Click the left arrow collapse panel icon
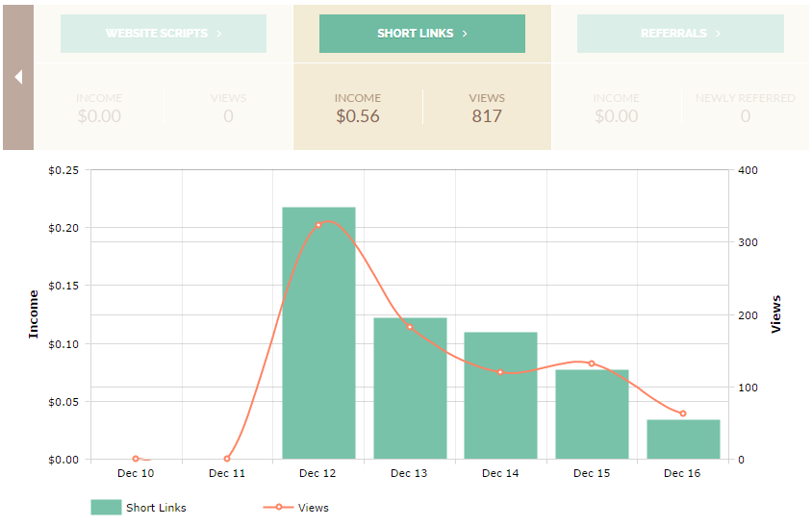The width and height of the screenshot is (812, 526). tap(18, 77)
